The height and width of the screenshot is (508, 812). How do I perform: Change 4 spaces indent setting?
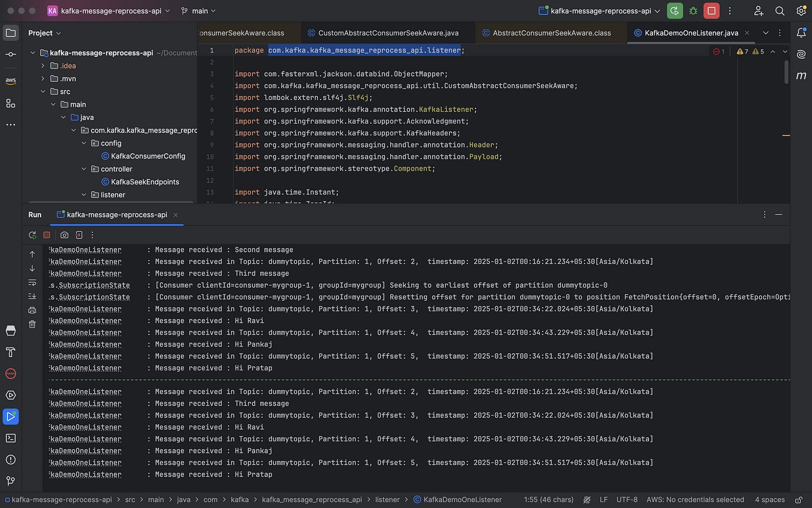770,499
